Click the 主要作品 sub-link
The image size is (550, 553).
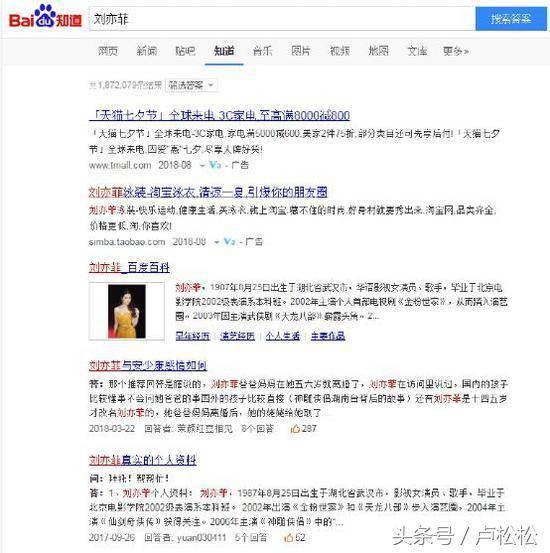328,336
